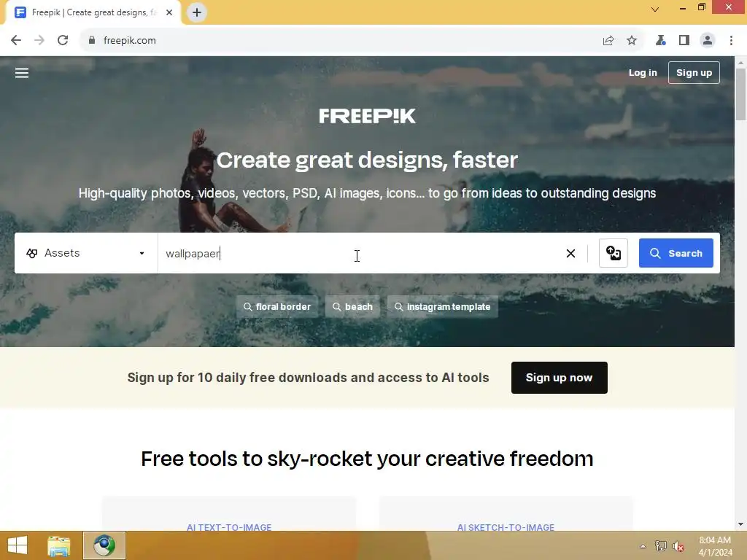Select the Freepik browser tab
Image resolution: width=747 pixels, height=560 pixels.
coord(93,12)
